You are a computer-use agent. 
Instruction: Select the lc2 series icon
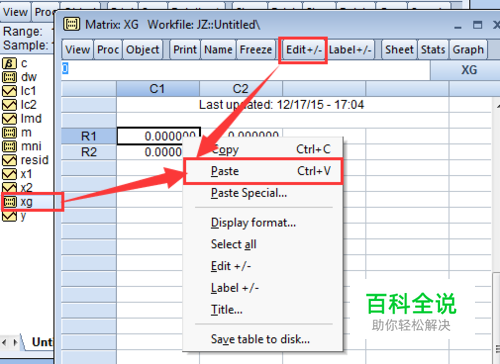coord(9,105)
